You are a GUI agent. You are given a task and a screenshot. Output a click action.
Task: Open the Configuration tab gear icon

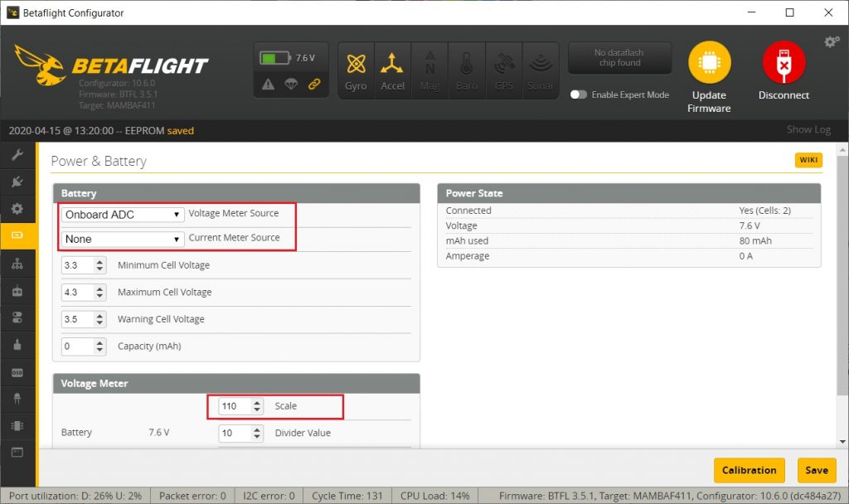tap(17, 208)
